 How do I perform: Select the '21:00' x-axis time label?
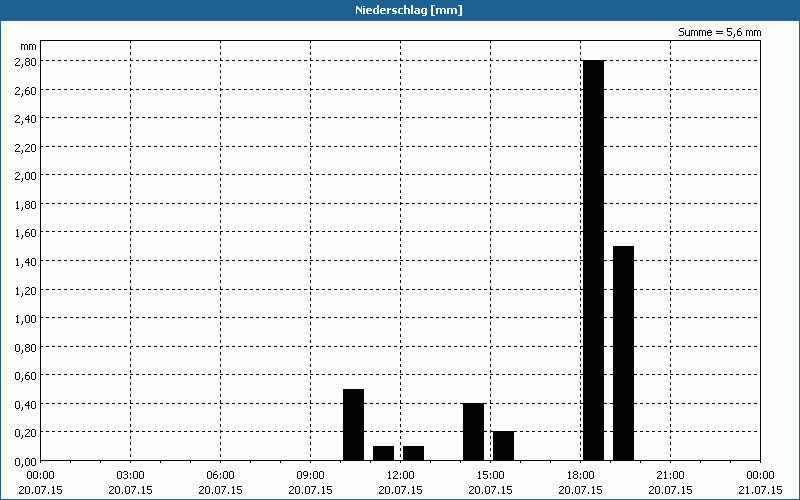pyautogui.click(x=670, y=476)
